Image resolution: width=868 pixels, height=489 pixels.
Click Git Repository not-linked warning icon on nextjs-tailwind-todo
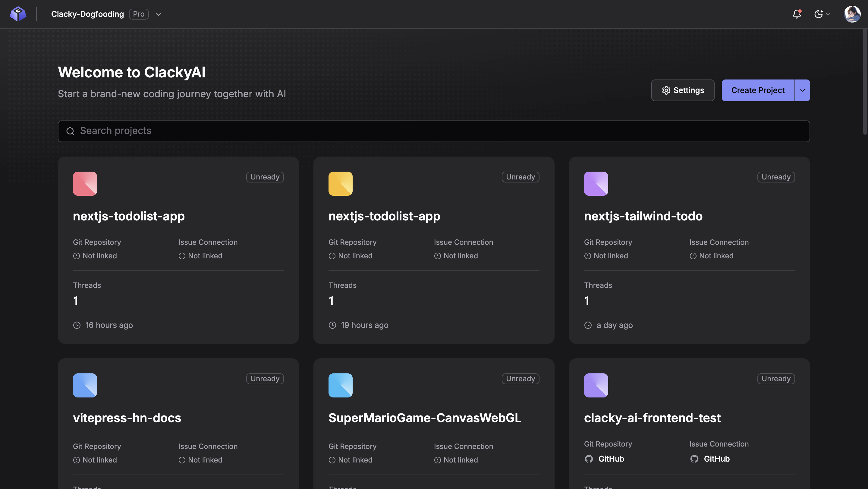(x=587, y=256)
